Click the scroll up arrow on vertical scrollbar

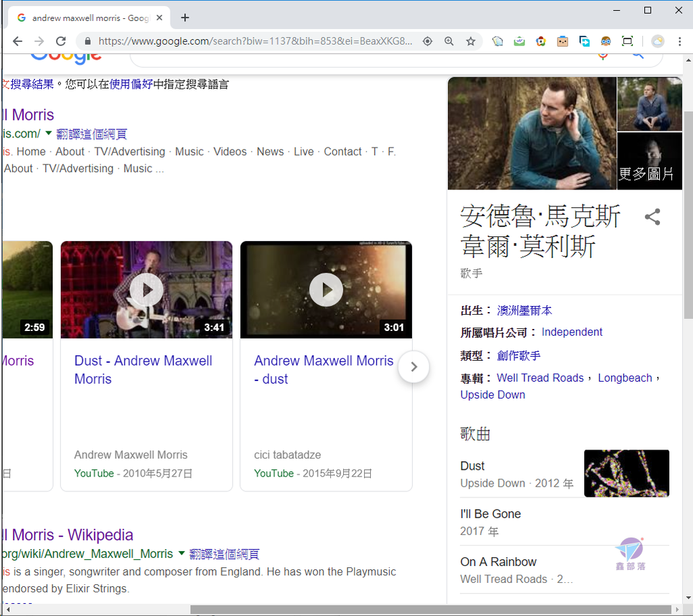pos(688,60)
